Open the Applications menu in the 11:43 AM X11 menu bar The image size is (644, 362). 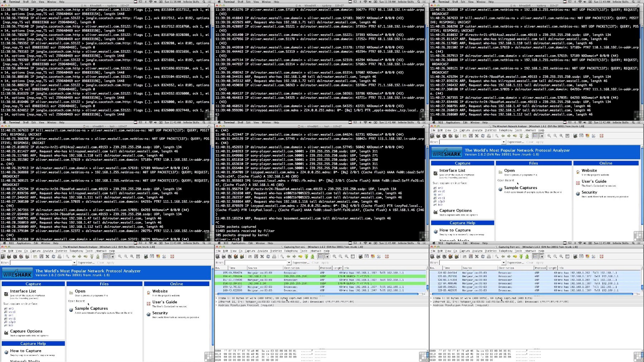click(x=24, y=243)
